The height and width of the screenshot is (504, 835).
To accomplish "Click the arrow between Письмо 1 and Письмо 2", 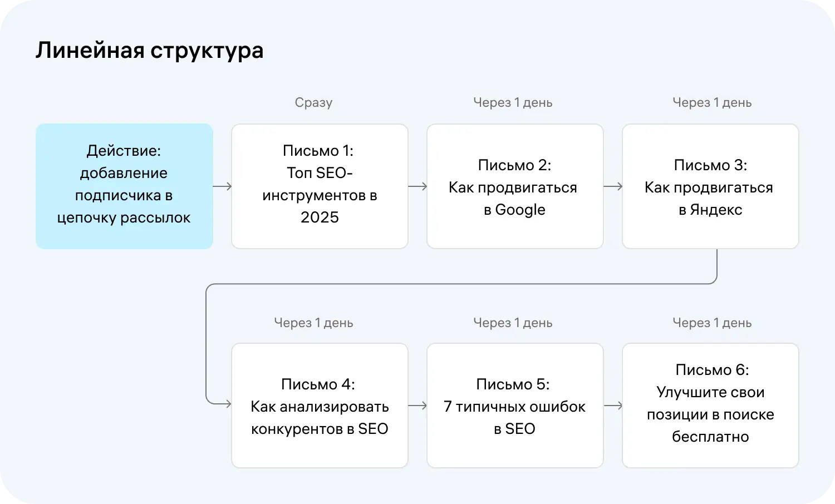I will click(x=417, y=186).
